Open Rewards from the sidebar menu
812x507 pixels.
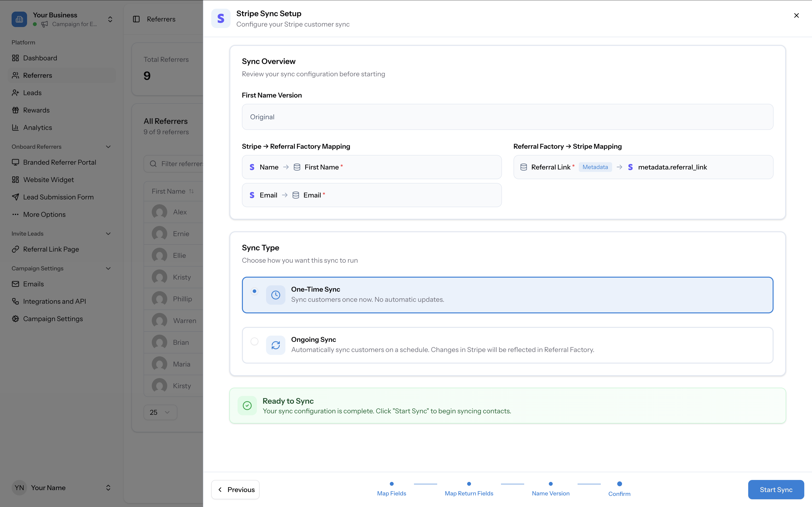36,110
